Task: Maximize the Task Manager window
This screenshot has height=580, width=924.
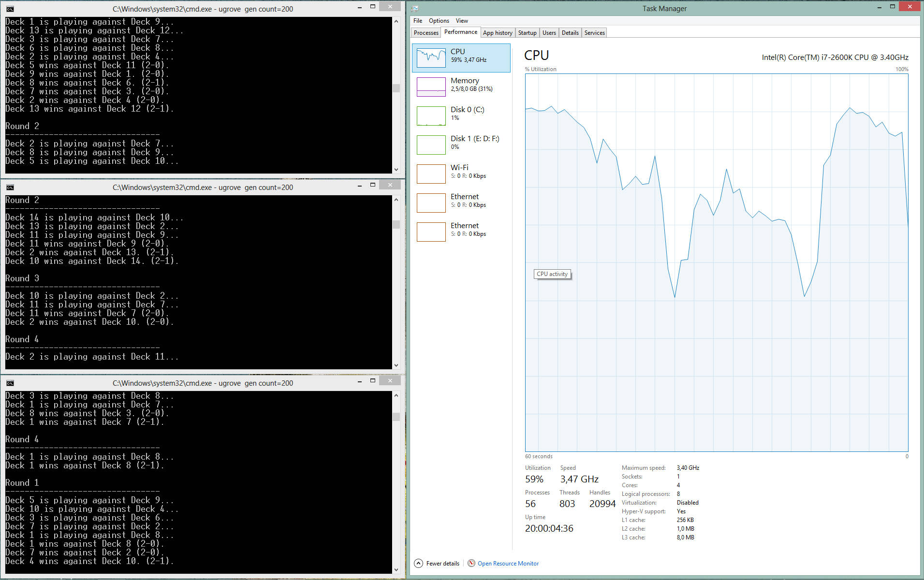Action: [x=892, y=6]
